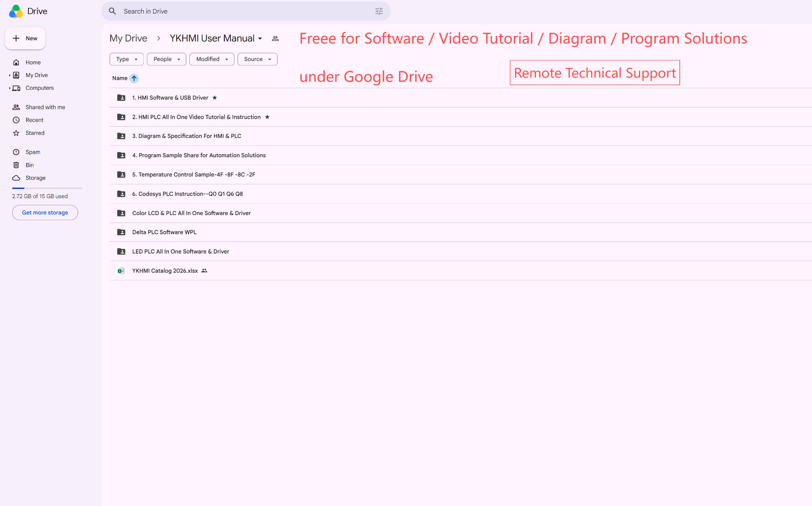Click folder icon of 5. Temperature Control Sample
Image resolution: width=812 pixels, height=506 pixels.
click(x=121, y=175)
